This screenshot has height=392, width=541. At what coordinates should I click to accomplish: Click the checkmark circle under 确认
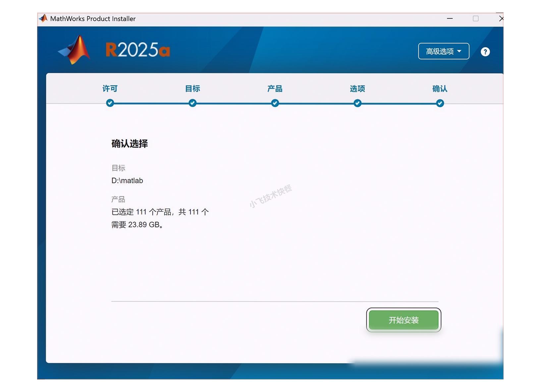[x=440, y=103]
